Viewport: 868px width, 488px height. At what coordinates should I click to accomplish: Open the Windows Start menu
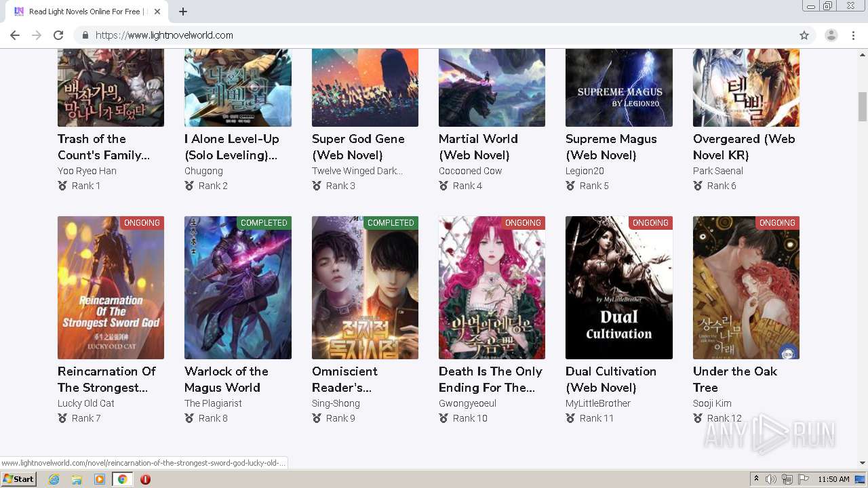(18, 479)
